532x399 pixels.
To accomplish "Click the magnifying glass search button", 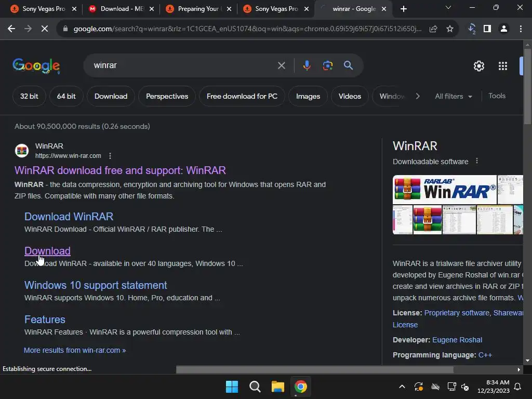I will pos(349,65).
